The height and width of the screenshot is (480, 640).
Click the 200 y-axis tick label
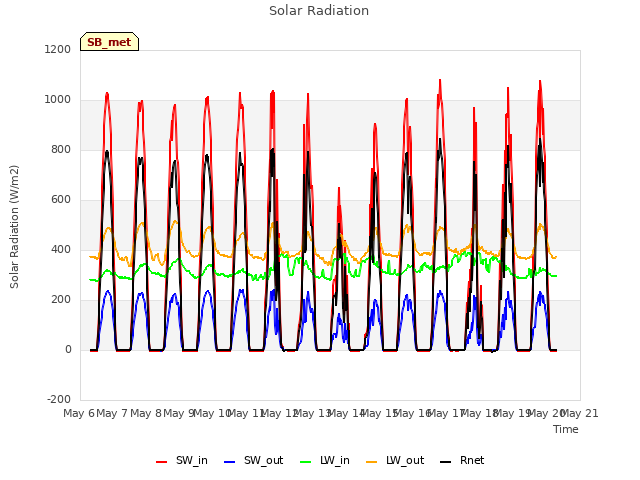(61, 300)
